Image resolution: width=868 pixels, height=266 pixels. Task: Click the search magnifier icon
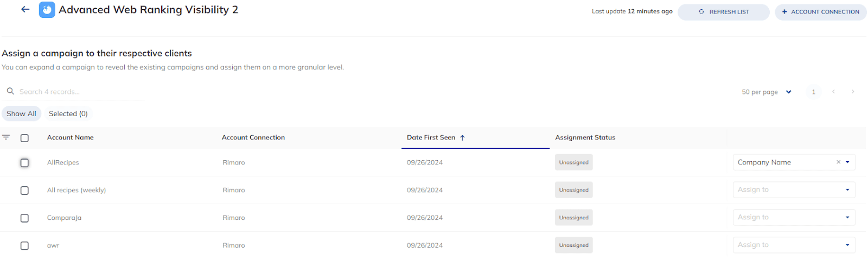point(10,91)
